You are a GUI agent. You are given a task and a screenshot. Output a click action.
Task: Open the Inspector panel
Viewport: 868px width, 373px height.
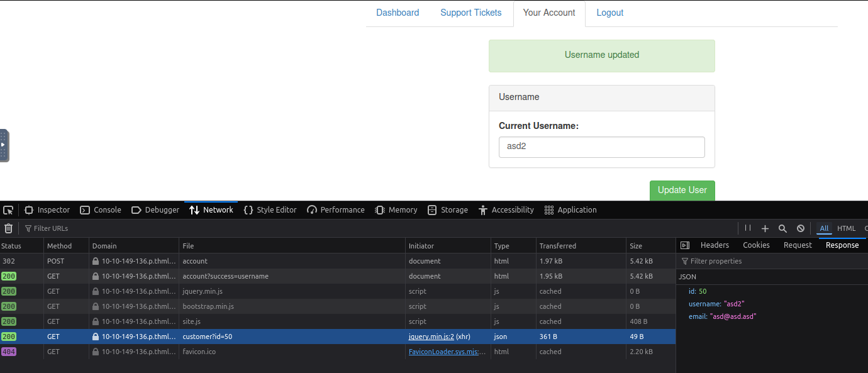47,210
